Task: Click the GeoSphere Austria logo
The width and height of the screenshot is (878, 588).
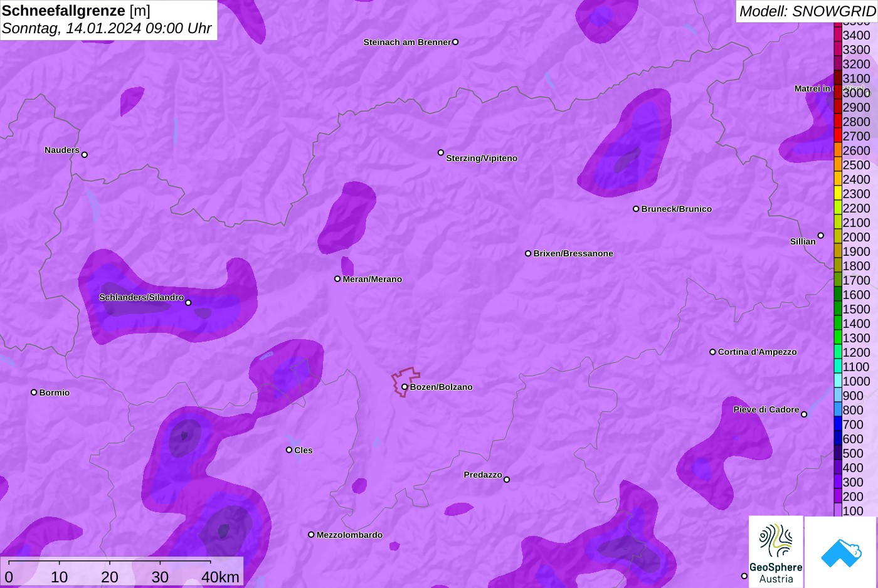Action: point(776,552)
